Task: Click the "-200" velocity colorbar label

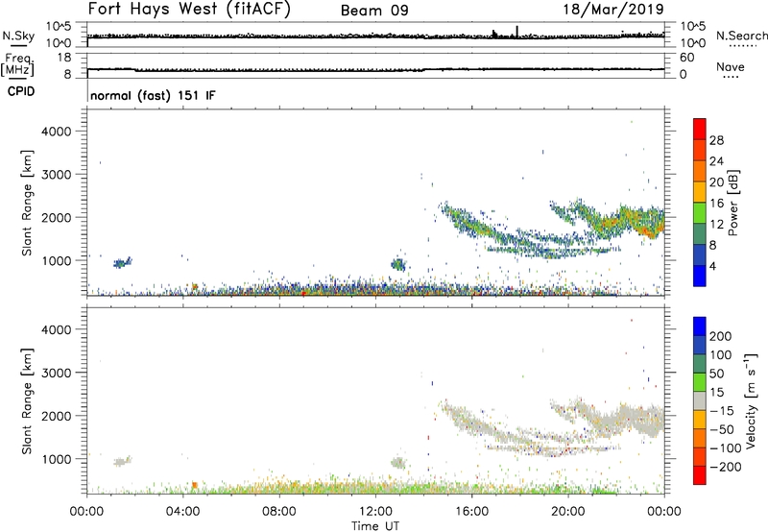Action: click(725, 467)
